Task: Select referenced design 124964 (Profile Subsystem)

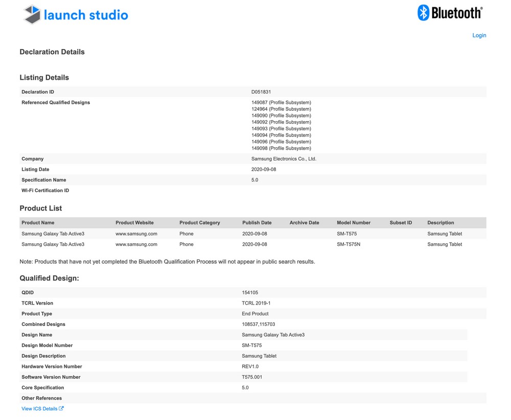Action: [281, 109]
